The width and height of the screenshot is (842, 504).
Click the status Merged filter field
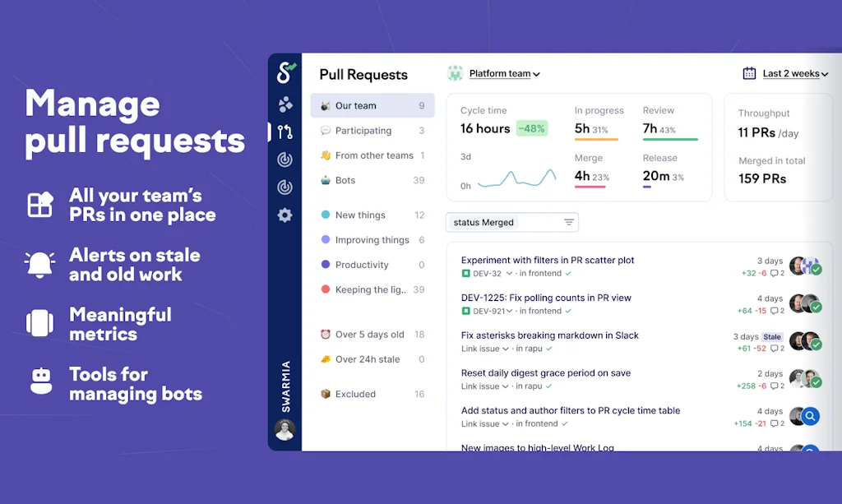click(511, 222)
